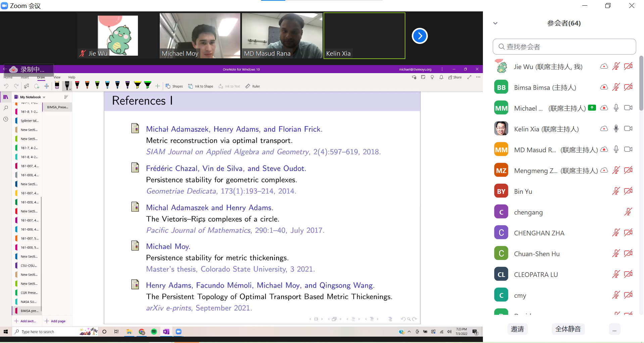Click the redo arrow in OneNote toolbar

(16, 86)
